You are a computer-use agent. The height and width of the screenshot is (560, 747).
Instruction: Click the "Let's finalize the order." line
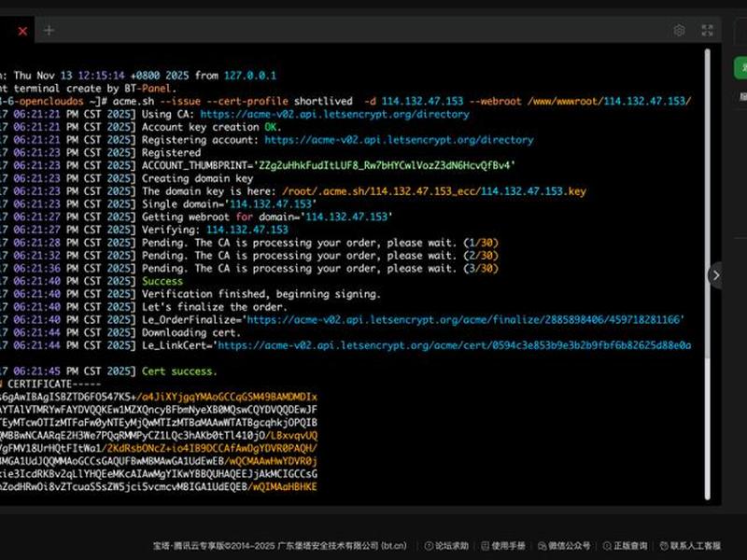click(215, 307)
